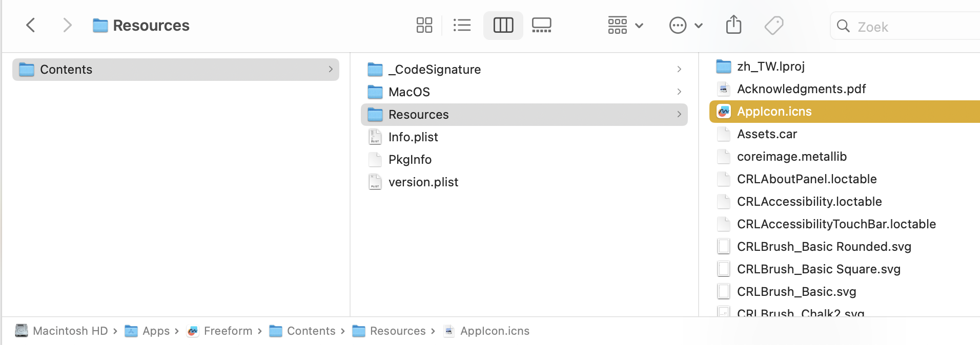The height and width of the screenshot is (345, 980).
Task: Expand the _CodeSignature folder chevron
Action: click(x=679, y=70)
